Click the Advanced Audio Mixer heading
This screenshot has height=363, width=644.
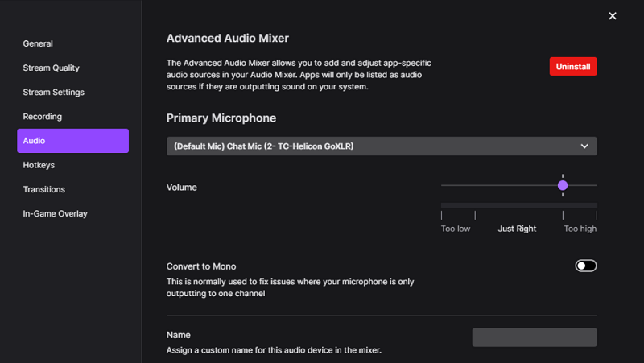point(227,38)
